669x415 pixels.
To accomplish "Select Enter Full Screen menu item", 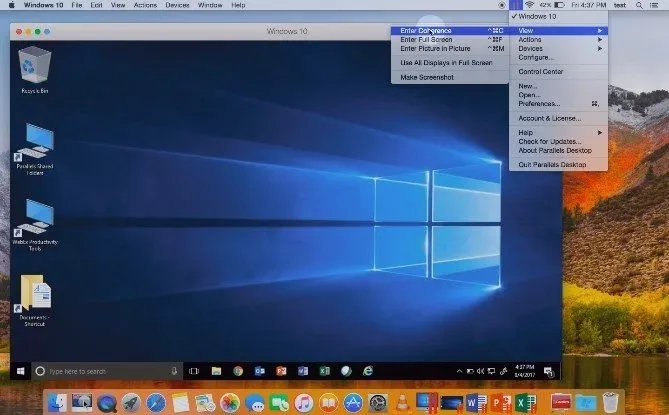I will pos(450,39).
